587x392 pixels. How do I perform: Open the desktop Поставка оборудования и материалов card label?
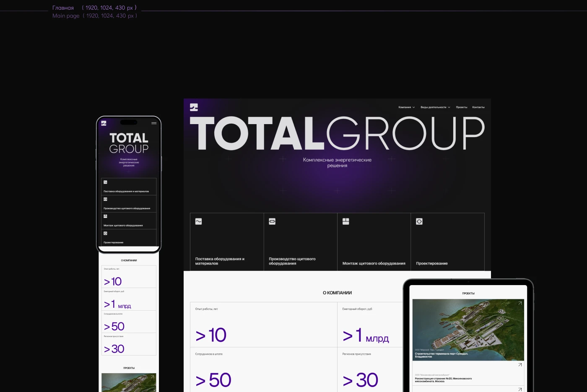pos(220,261)
